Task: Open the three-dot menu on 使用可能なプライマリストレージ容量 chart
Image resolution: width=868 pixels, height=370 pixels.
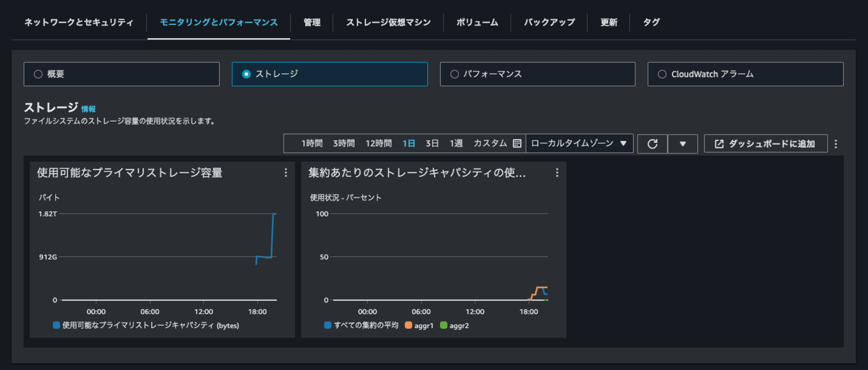Action: (286, 173)
